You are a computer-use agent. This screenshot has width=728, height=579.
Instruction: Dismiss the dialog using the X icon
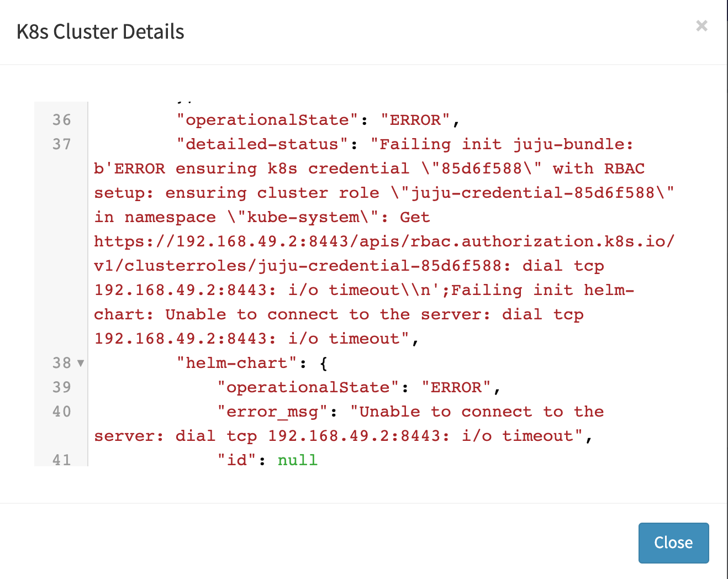pyautogui.click(x=701, y=25)
